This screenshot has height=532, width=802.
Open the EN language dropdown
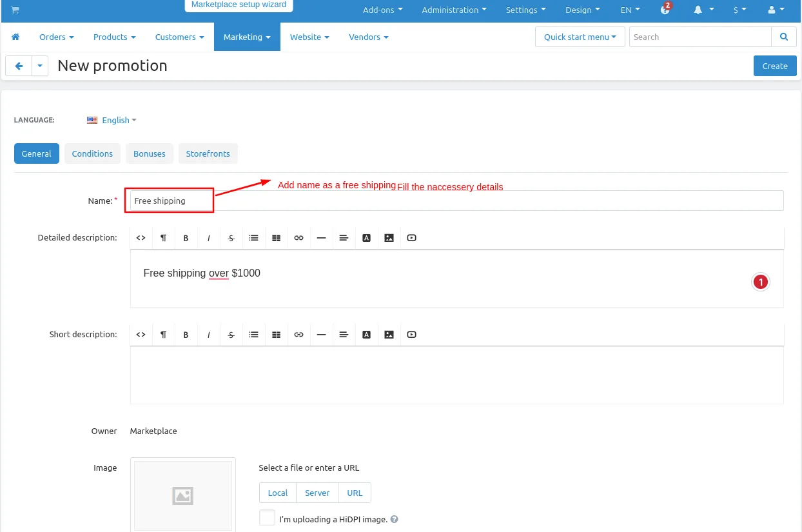pyautogui.click(x=631, y=10)
